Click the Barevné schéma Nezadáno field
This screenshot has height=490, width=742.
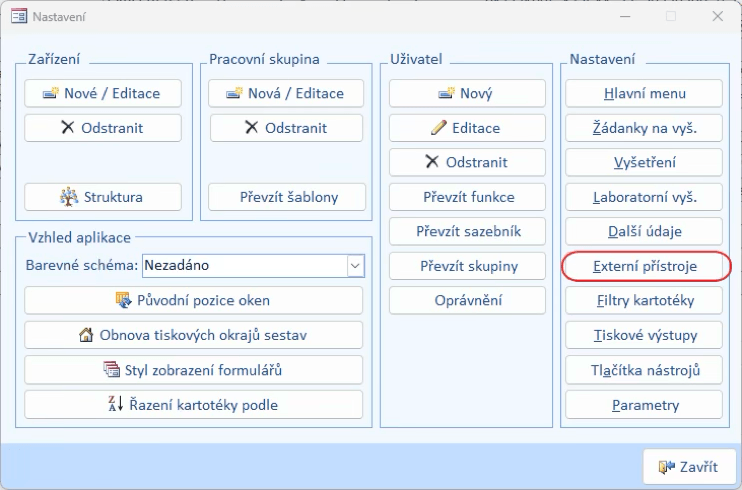click(243, 266)
